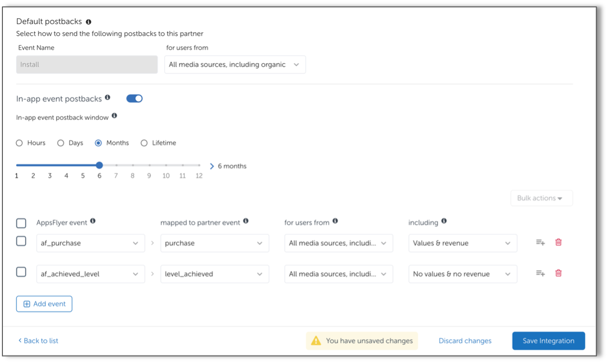Delete the af_purchase event row

point(558,242)
